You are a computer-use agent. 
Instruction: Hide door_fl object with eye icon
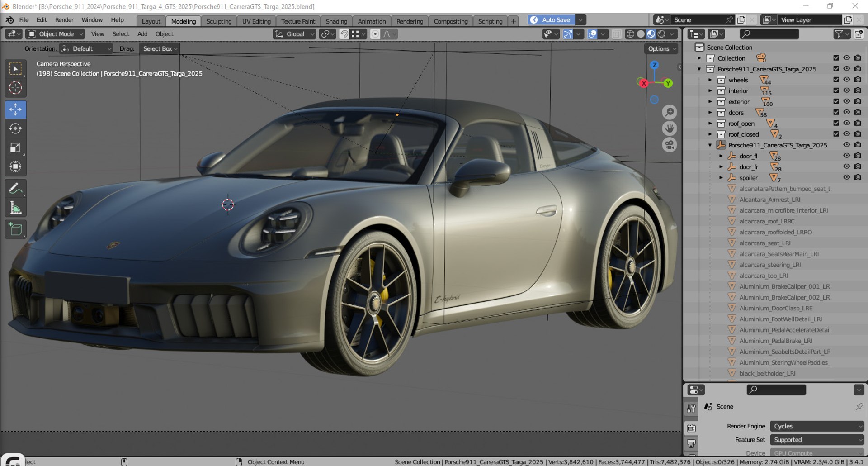coord(847,156)
